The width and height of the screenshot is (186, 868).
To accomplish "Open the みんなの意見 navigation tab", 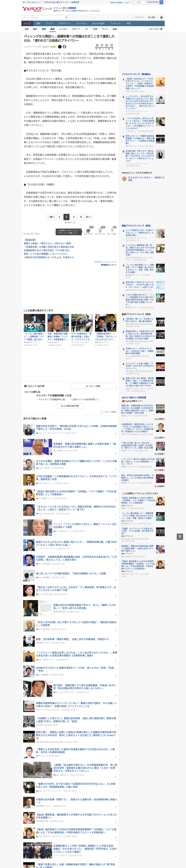I will click(99, 23).
